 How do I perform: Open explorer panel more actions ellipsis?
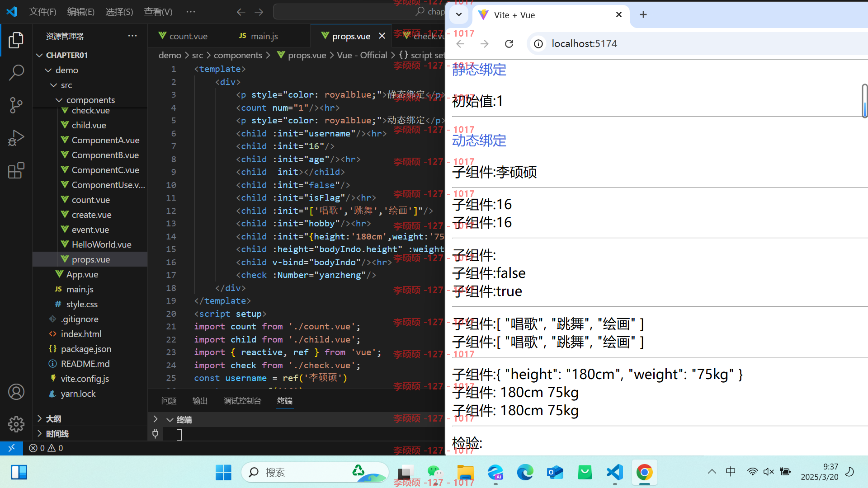point(132,36)
